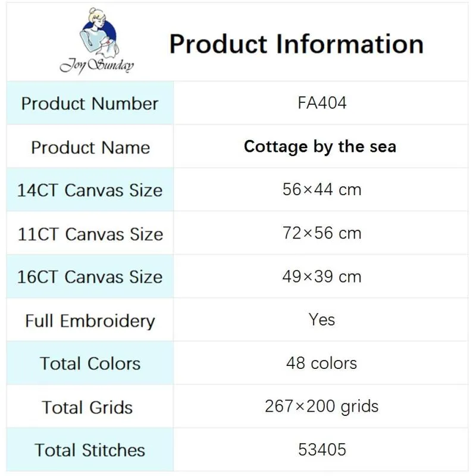Click the Total Grids label

click(87, 407)
